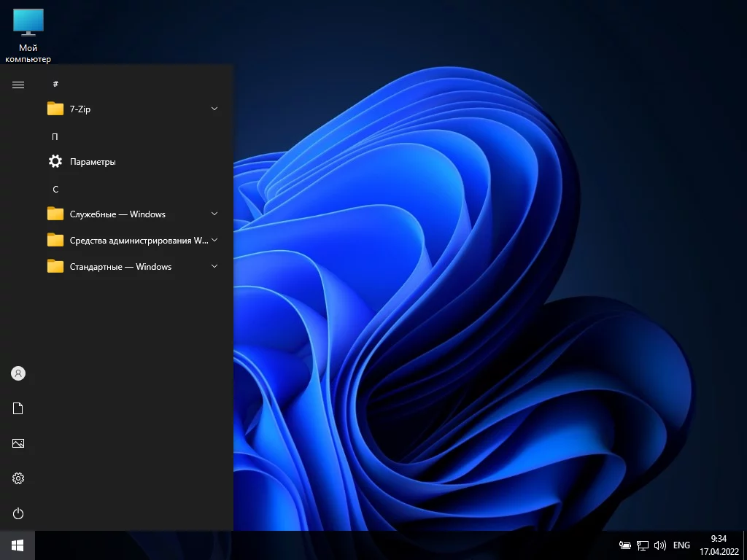The width and height of the screenshot is (747, 560).
Task: Launch Параметры from the app list
Action: [x=93, y=162]
